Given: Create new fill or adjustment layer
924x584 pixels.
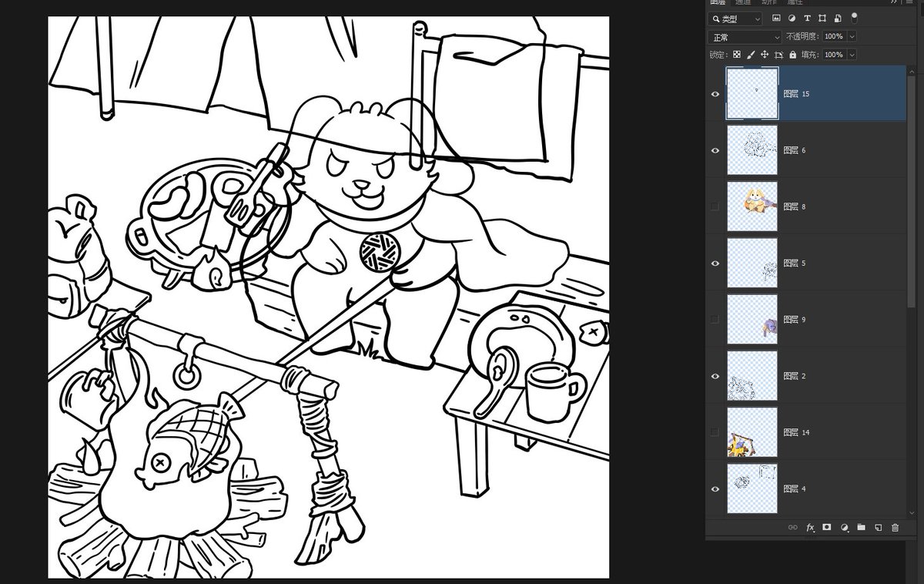Looking at the screenshot, I should point(844,528).
